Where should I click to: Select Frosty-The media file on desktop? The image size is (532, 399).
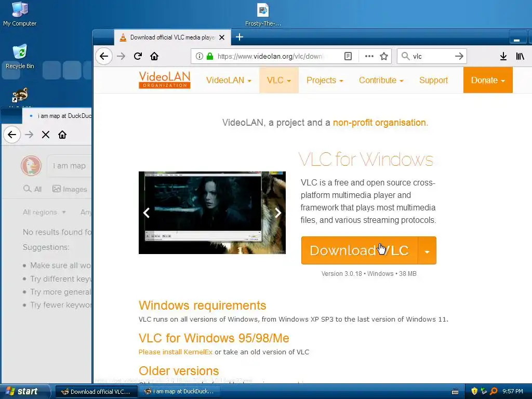point(263,14)
